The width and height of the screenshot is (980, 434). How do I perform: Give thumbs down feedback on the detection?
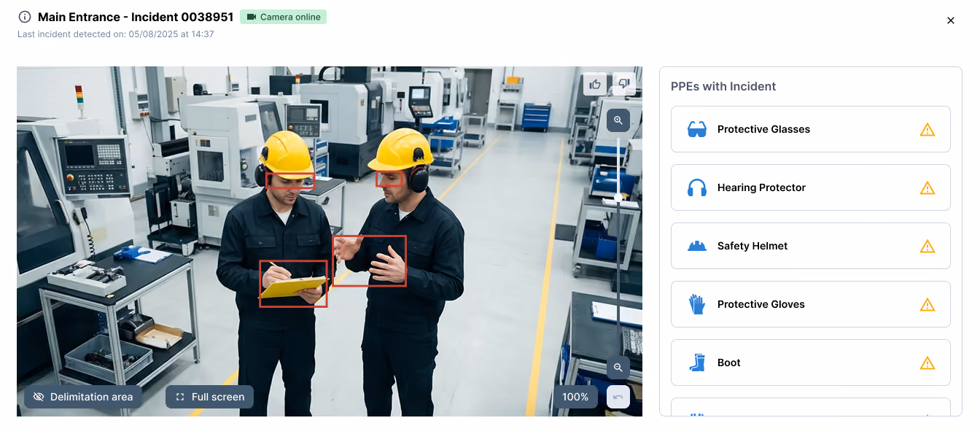click(623, 85)
